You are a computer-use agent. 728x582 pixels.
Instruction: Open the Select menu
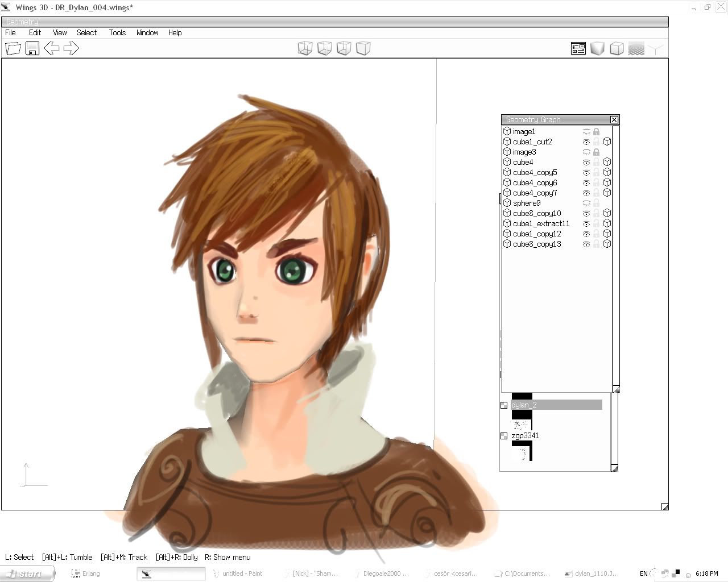(86, 32)
